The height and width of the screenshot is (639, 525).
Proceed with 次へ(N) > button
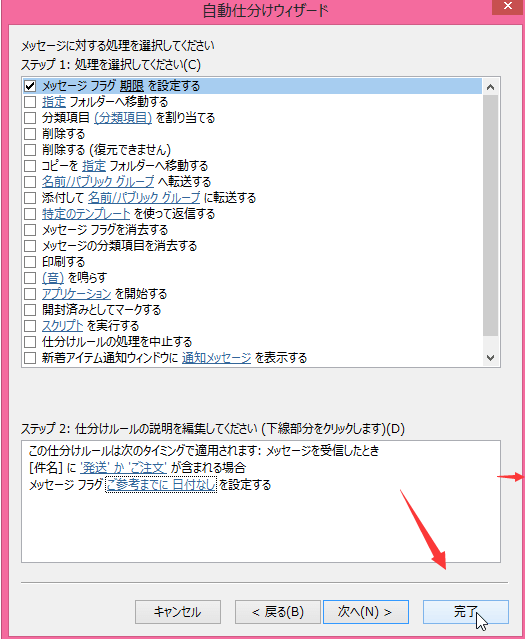tap(366, 612)
